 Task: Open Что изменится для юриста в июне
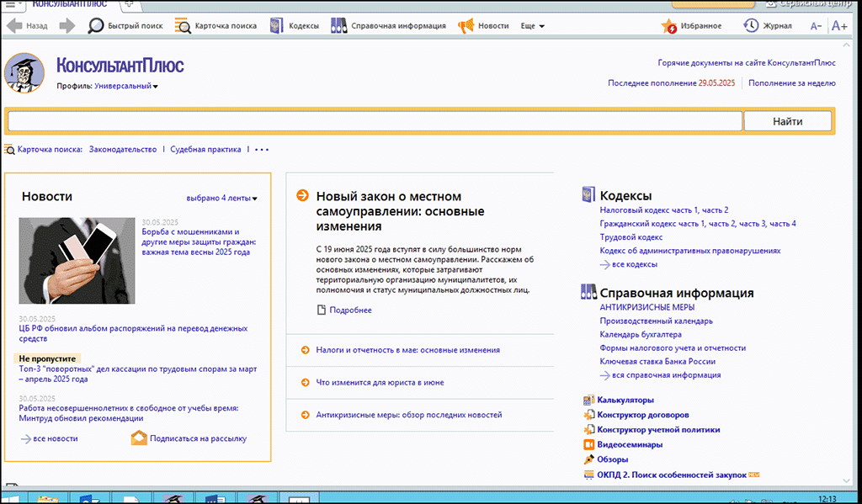pos(380,383)
